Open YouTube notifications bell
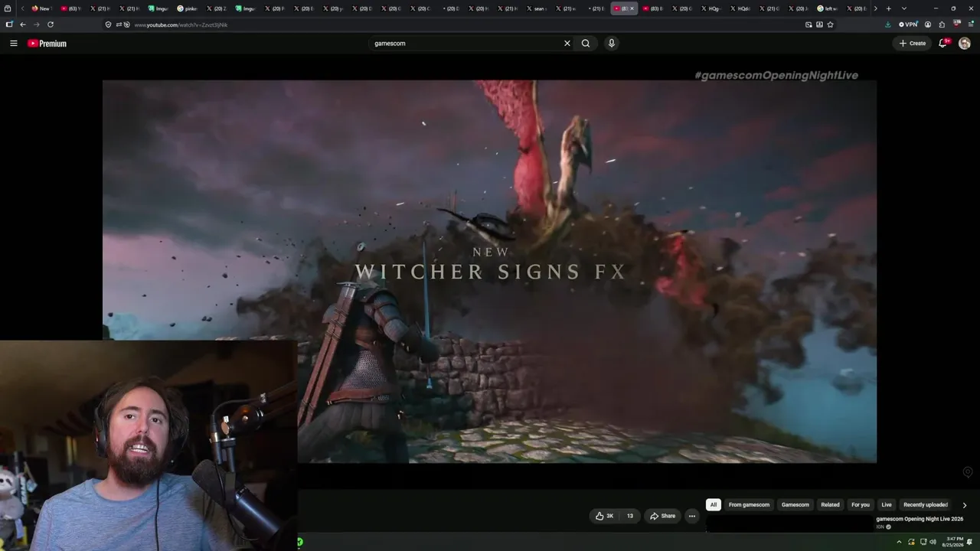 pyautogui.click(x=943, y=44)
